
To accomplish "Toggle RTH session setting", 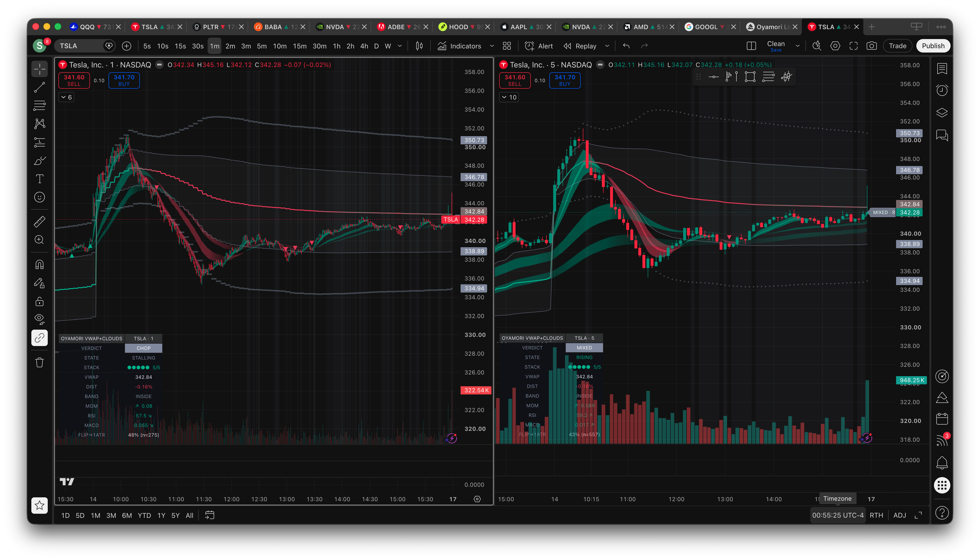I will pos(877,515).
